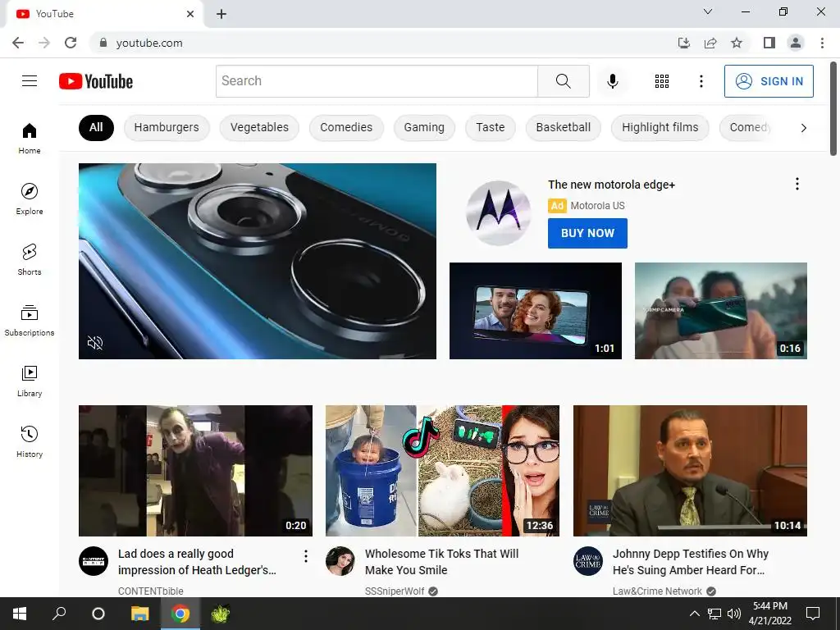Open YouTube apps grid
Viewport: 840px width, 630px height.
pyautogui.click(x=662, y=81)
